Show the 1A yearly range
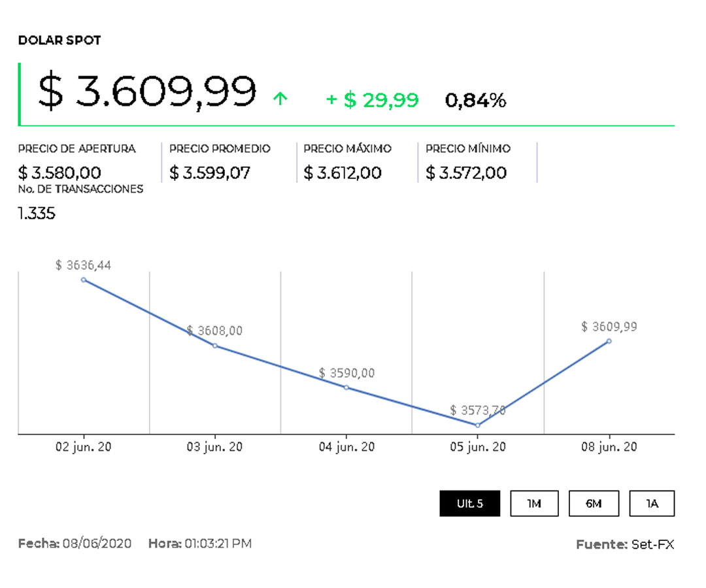 tap(652, 503)
